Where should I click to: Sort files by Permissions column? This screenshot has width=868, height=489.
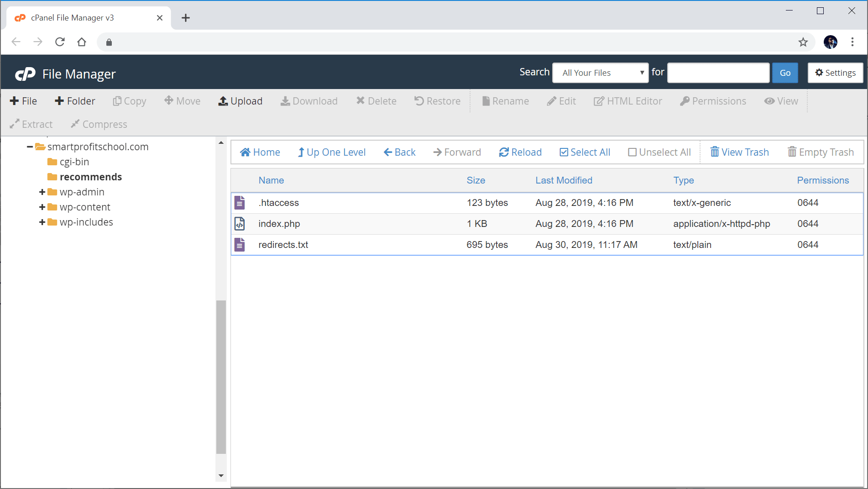pos(823,180)
